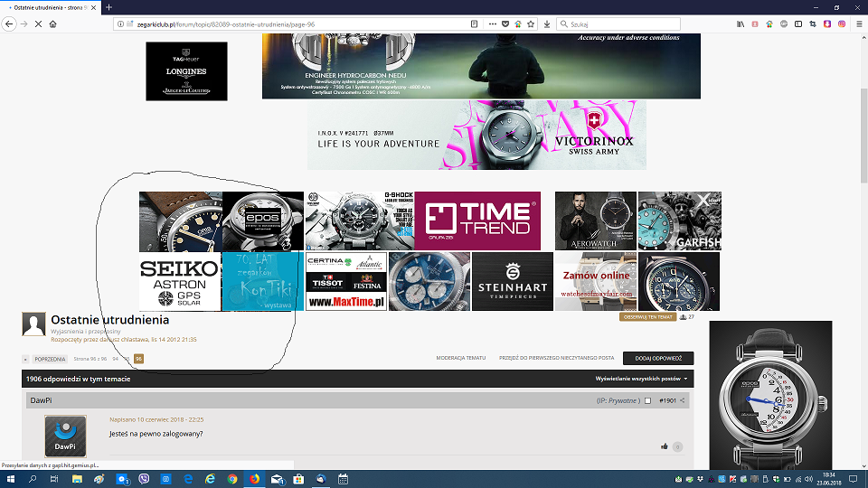
Task: Open the epos regulator watch side ad
Action: pyautogui.click(x=770, y=396)
